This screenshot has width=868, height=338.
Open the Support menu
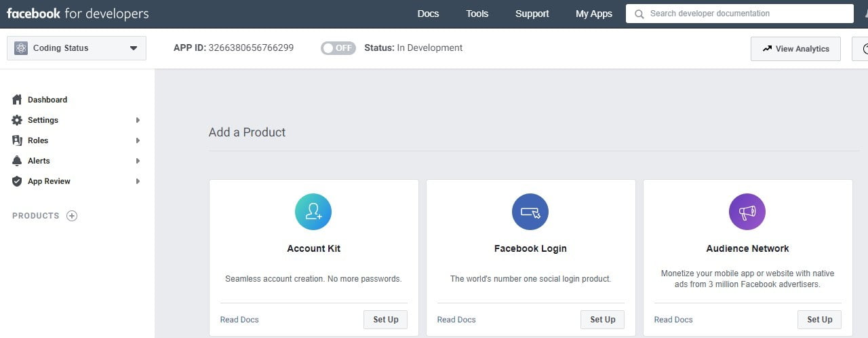(x=532, y=14)
